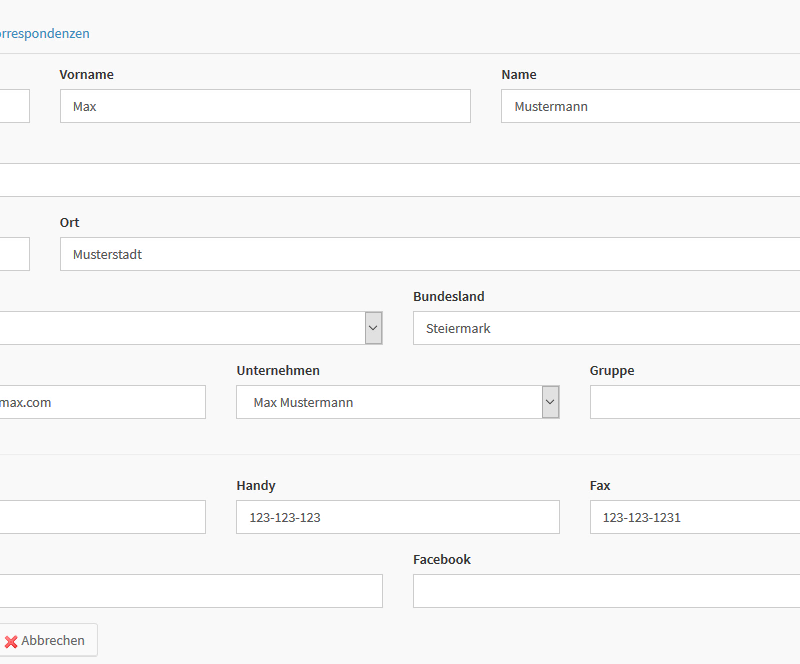Click the Unternehmen label text
The height and width of the screenshot is (664, 800).
[278, 371]
